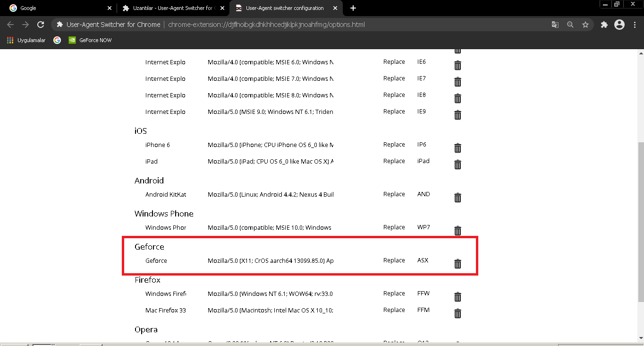Open the translate page icon in the address bar

555,25
